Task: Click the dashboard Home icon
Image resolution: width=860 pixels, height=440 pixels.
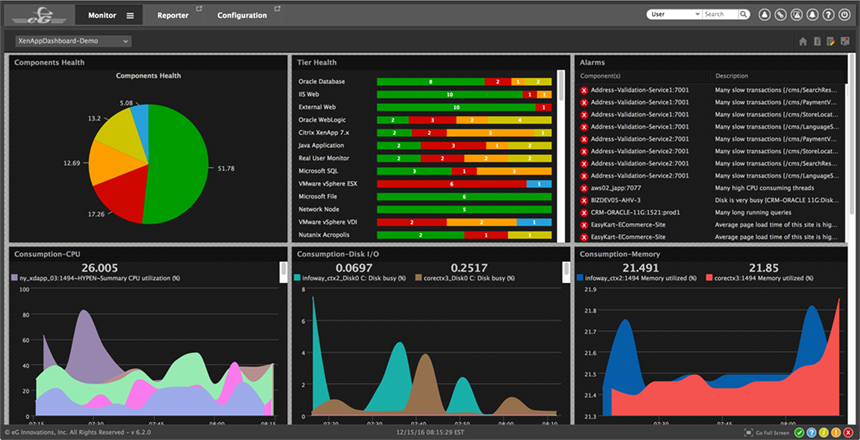Action: click(802, 42)
